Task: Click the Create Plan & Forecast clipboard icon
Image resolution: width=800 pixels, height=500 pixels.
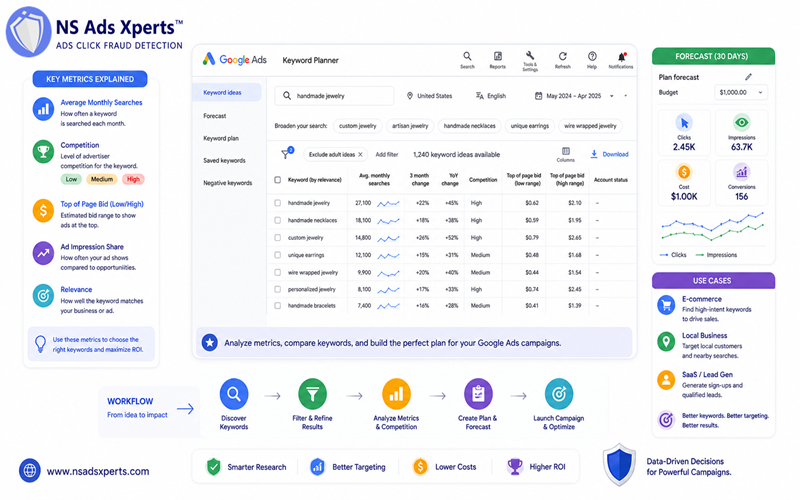Action: [478, 394]
